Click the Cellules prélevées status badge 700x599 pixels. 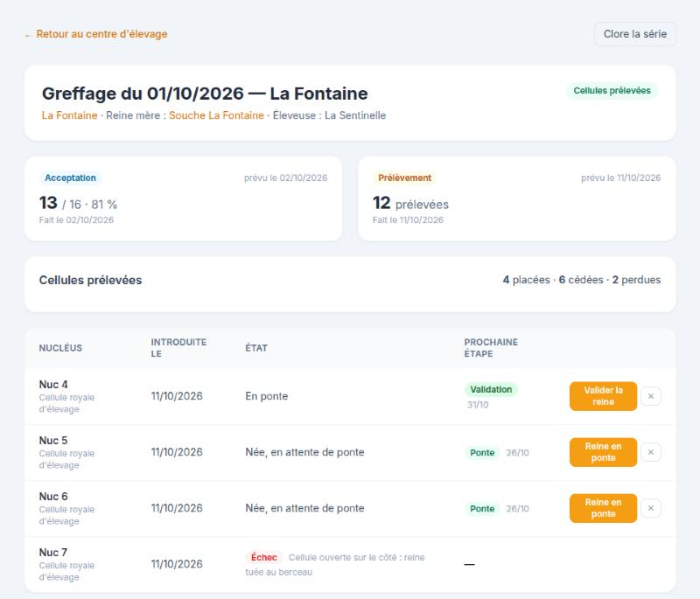(612, 91)
